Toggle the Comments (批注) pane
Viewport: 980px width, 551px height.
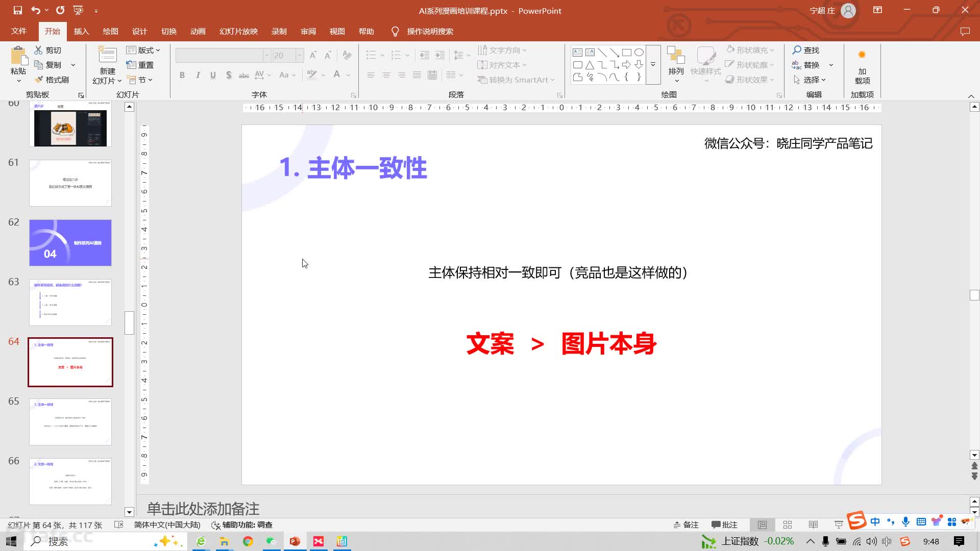coord(724,525)
